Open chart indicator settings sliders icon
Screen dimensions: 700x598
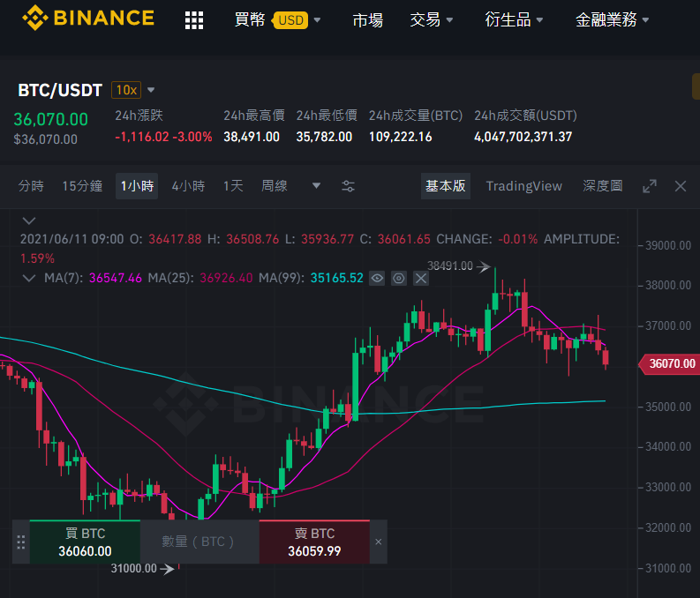tap(348, 186)
